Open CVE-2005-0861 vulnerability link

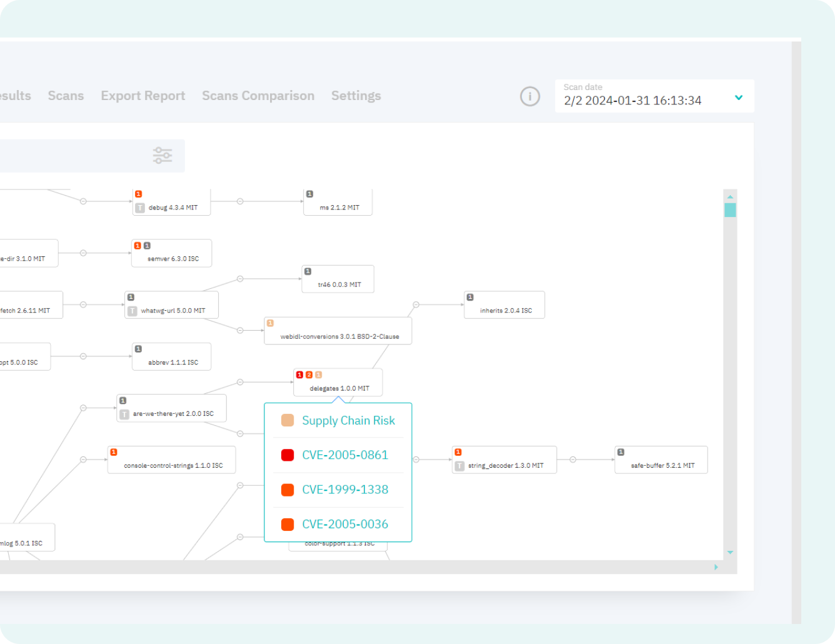[x=345, y=455]
